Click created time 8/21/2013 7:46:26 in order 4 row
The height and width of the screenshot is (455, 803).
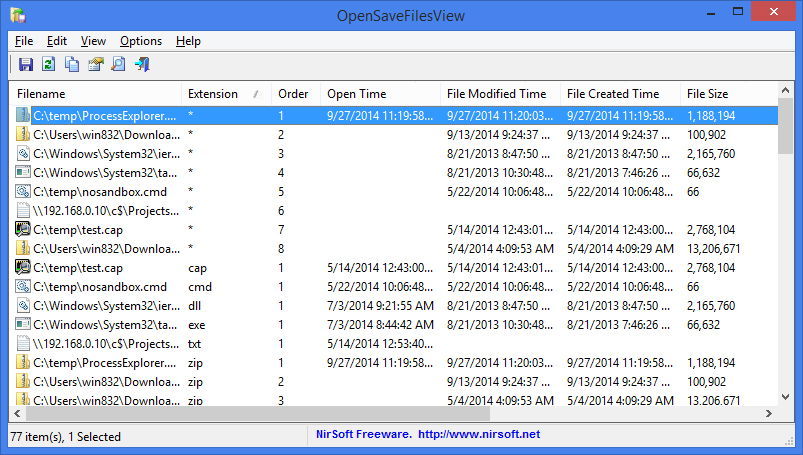pos(618,173)
